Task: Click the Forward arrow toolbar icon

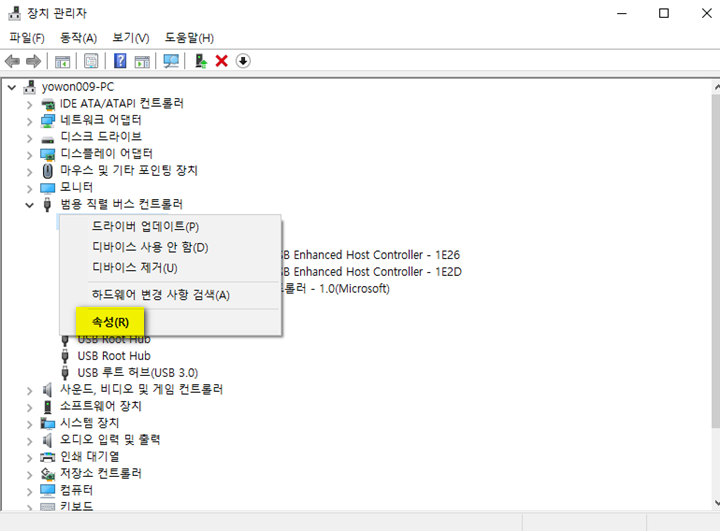Action: click(33, 61)
